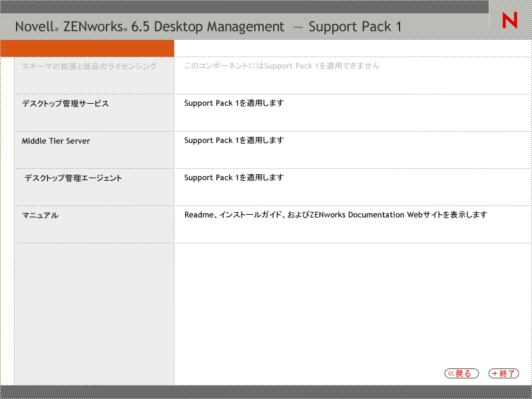Click Support Pack 1を適用します beside Middle Tier Server
Screen dimensions: 532x399
click(234, 140)
